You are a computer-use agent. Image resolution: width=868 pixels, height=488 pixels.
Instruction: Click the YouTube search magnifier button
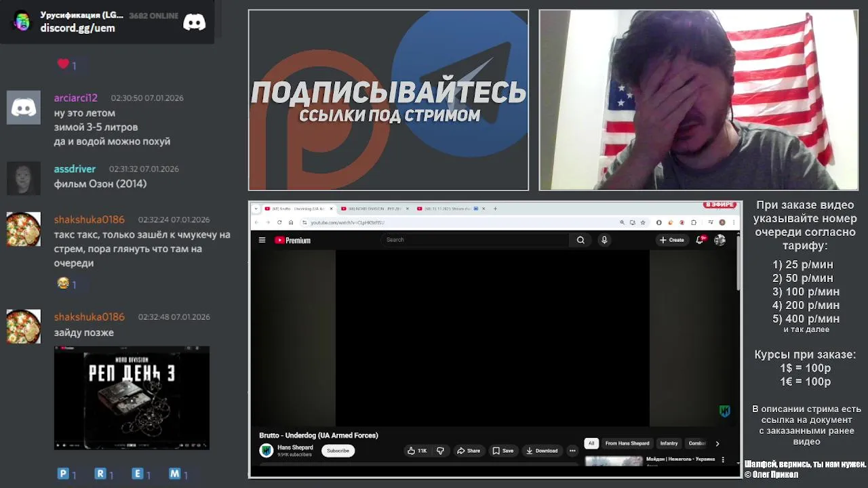coord(580,240)
